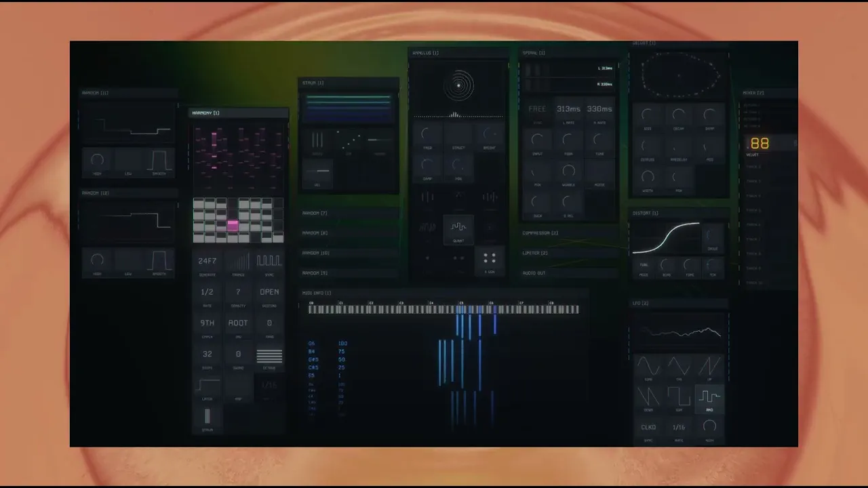Viewport: 868px width, 488px height.
Task: Adjust the FREQ knob in Annulus
Action: pos(427,135)
